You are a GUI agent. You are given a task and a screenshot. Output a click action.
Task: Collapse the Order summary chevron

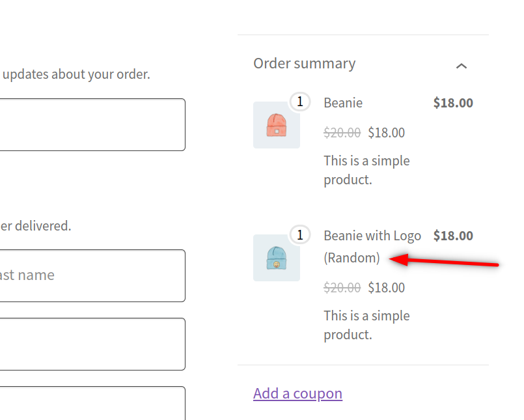462,66
